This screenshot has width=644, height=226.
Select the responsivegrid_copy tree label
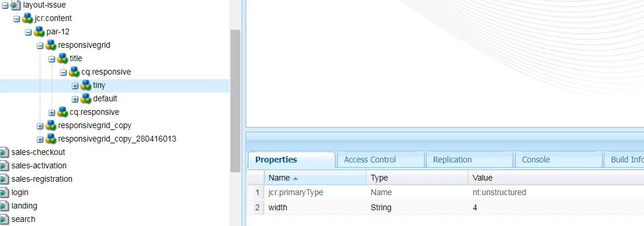coord(95,125)
